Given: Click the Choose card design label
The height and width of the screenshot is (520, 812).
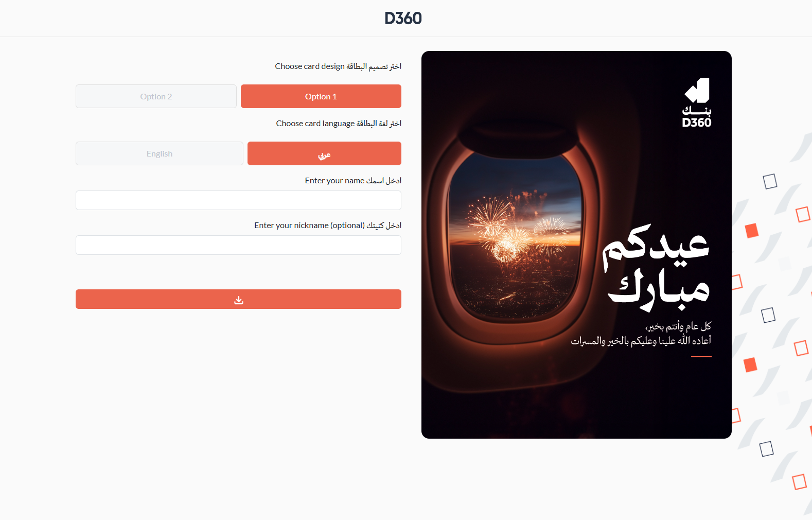Looking at the screenshot, I should (x=338, y=66).
